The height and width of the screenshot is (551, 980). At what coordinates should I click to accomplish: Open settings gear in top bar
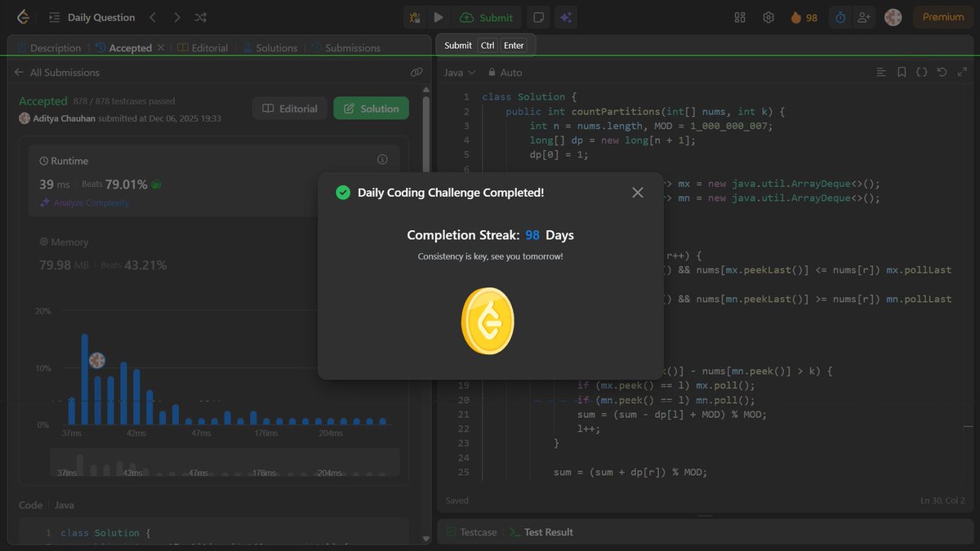pos(768,17)
